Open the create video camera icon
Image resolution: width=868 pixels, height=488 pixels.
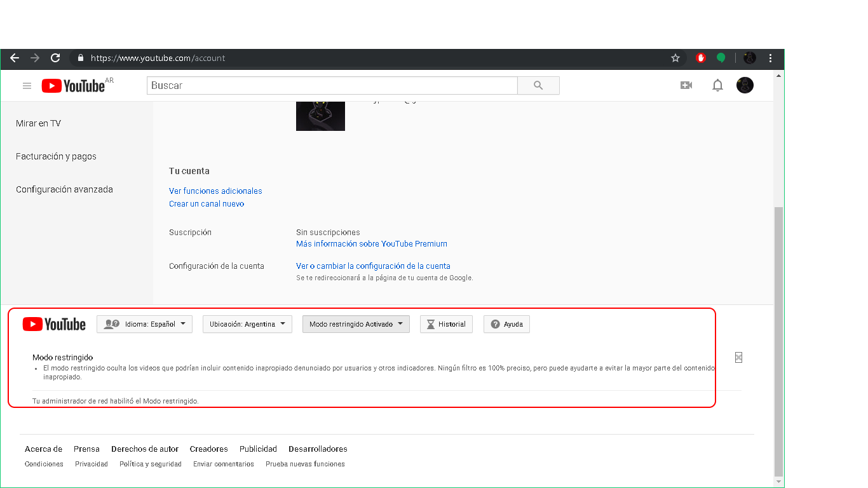click(x=686, y=85)
